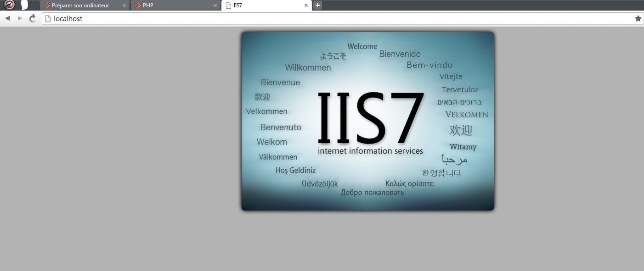Click the internet information services caption

[x=370, y=151]
